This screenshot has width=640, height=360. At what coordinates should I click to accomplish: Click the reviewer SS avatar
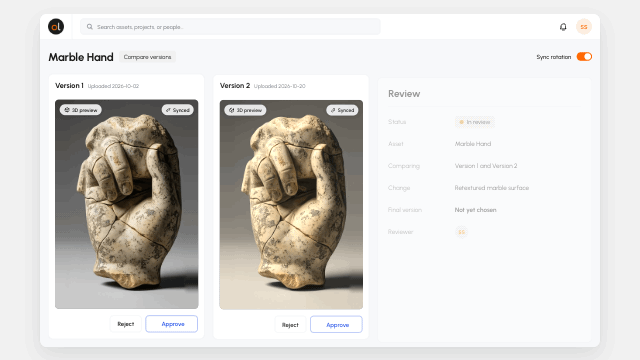pyautogui.click(x=461, y=232)
